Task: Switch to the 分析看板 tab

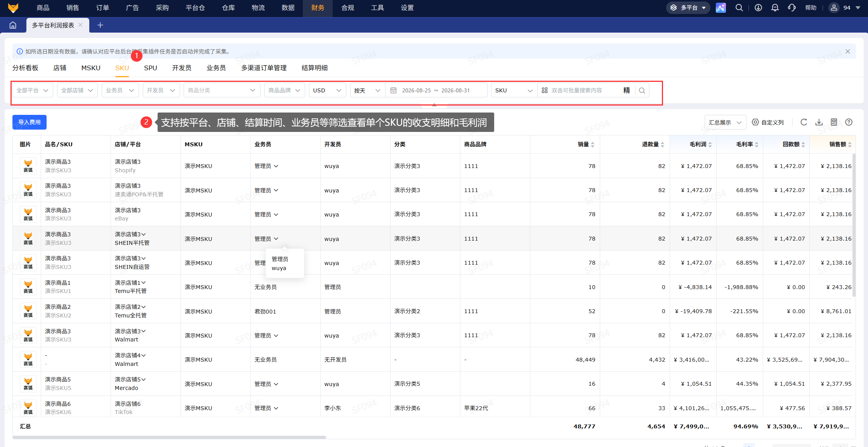Action: [25, 68]
